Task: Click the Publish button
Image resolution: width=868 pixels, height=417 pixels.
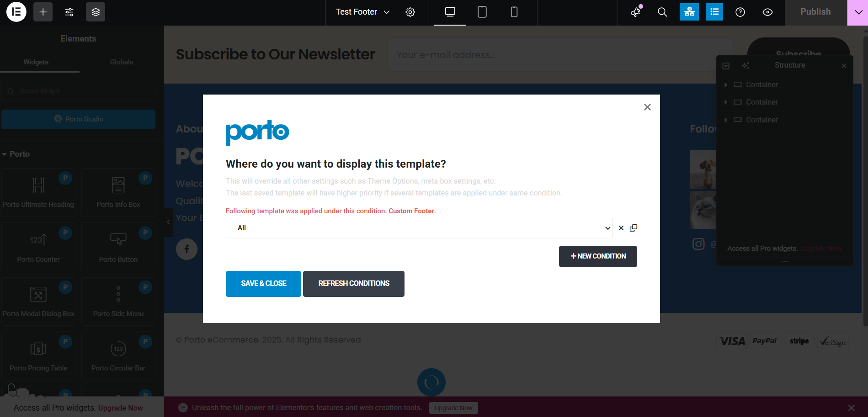Action: click(816, 12)
